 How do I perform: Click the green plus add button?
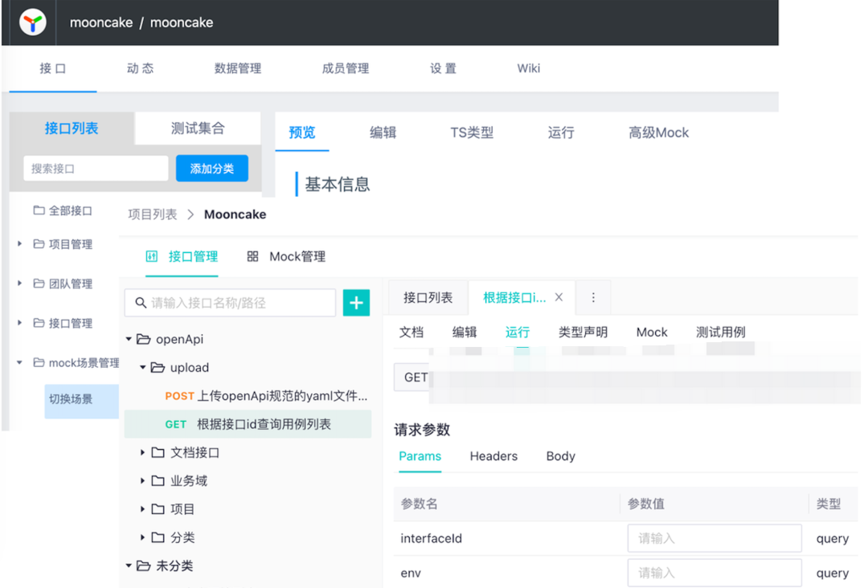tap(356, 303)
